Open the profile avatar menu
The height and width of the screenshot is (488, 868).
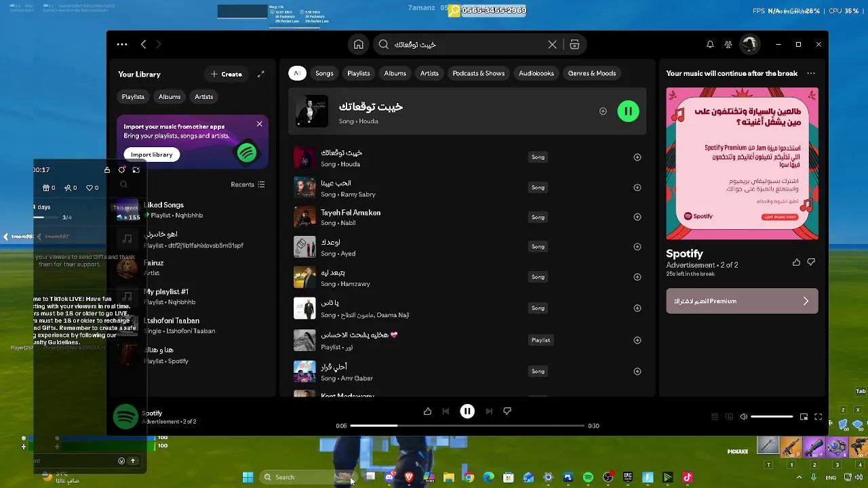[x=750, y=44]
